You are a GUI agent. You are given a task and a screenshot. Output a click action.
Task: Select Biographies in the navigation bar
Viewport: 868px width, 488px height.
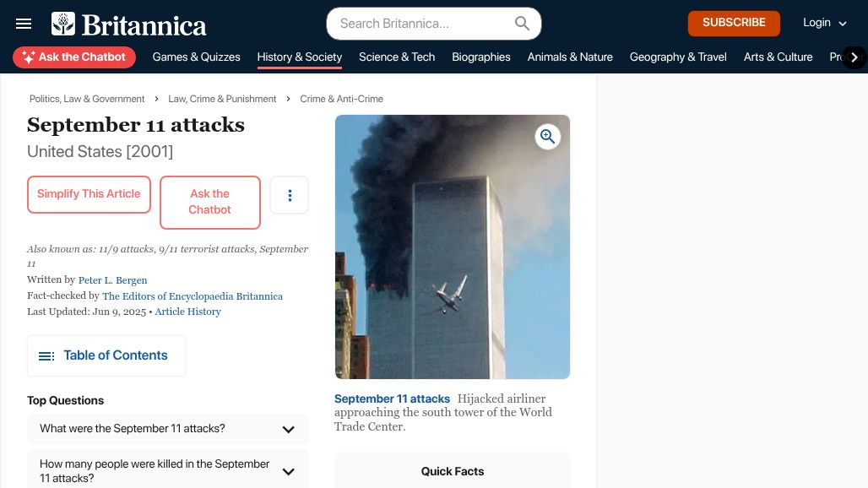coord(481,57)
